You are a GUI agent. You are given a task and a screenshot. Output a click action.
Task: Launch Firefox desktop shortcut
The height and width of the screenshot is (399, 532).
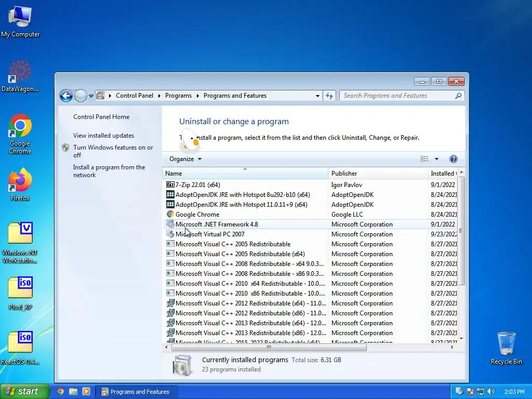[x=20, y=184]
